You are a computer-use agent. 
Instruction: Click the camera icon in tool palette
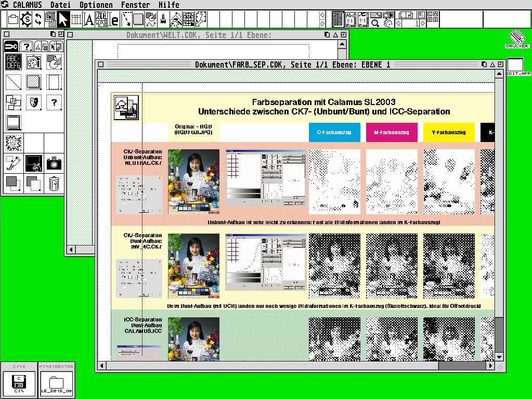pyautogui.click(x=54, y=163)
